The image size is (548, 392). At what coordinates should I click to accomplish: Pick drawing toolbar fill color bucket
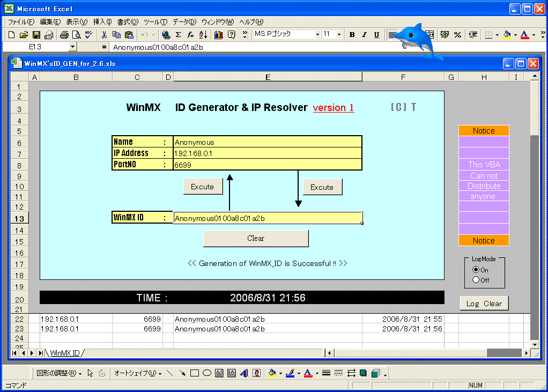click(x=271, y=373)
